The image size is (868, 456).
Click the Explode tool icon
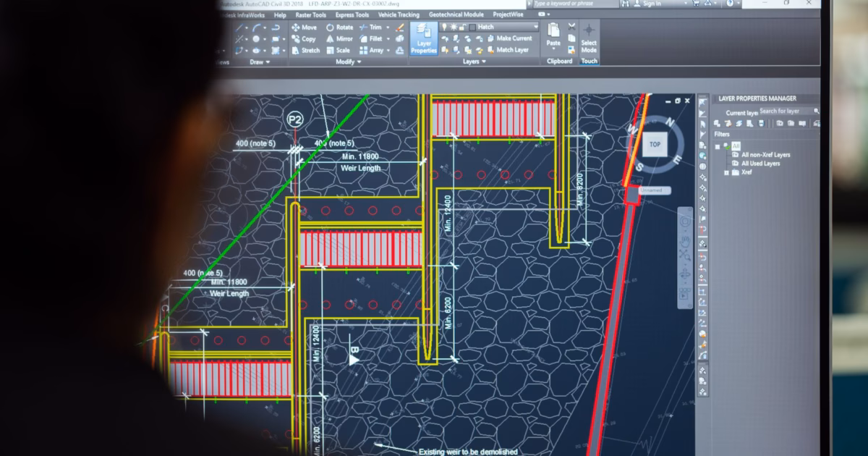click(x=400, y=38)
